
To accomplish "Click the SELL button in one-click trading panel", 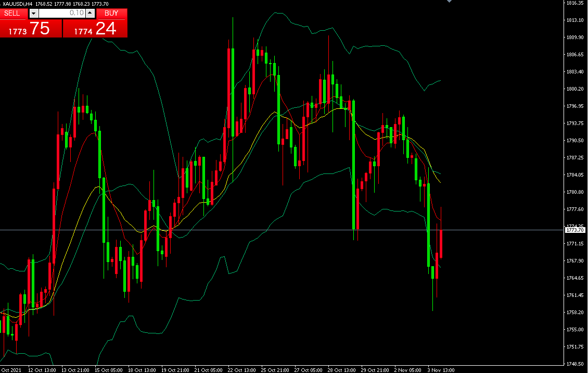I will (x=14, y=13).
